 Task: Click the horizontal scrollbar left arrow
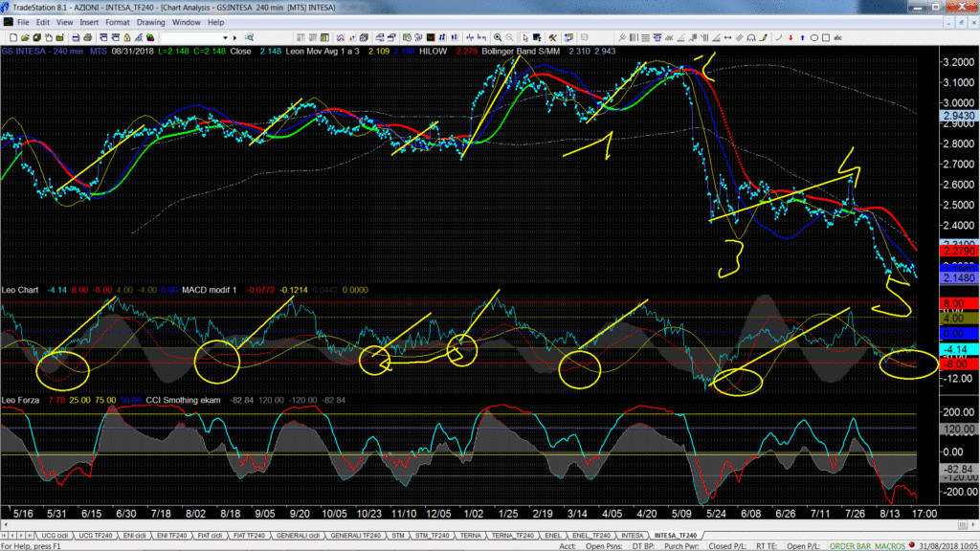[5, 525]
